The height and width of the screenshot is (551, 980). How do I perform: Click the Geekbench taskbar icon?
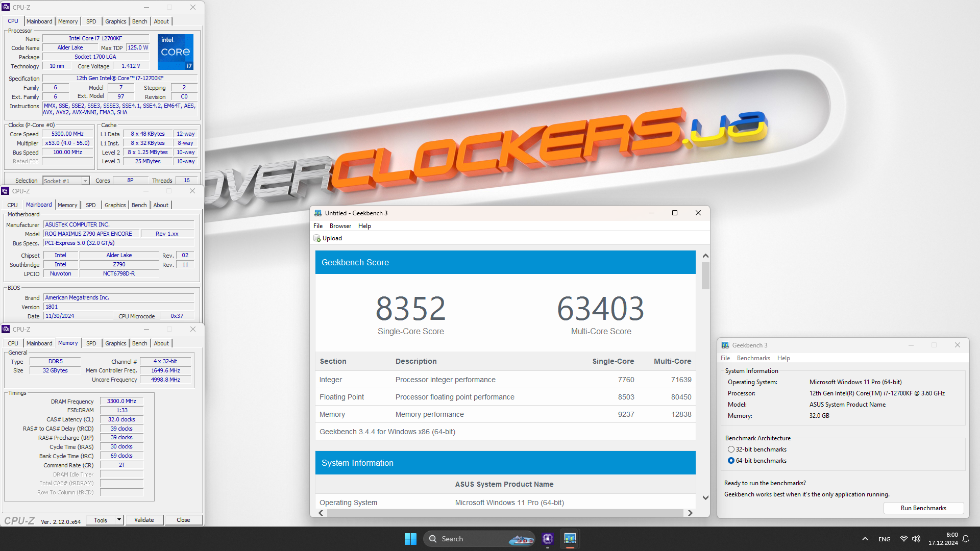(570, 539)
